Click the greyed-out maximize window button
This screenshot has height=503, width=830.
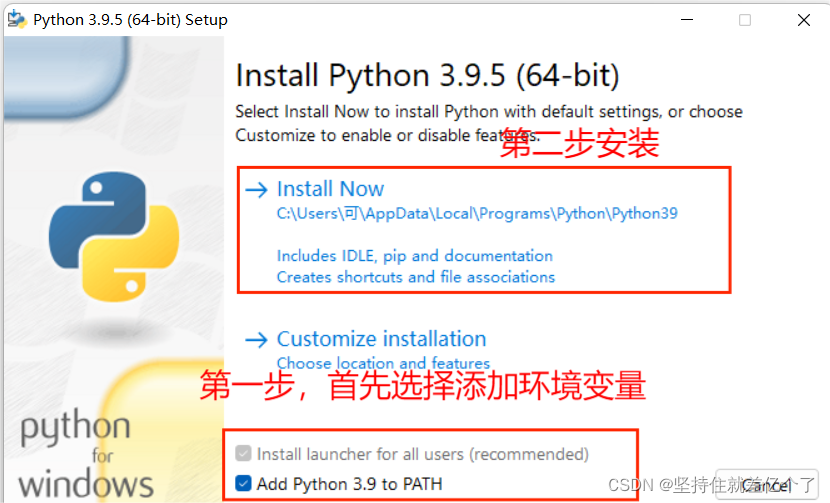745,20
